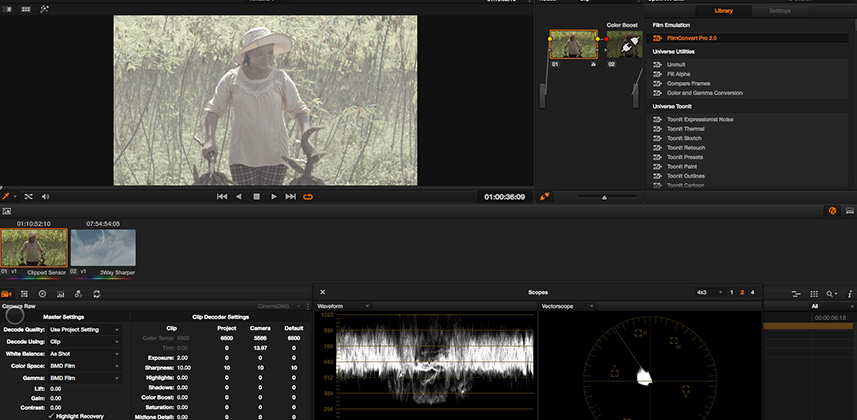Open the Waveform scope type dropdown

click(343, 306)
